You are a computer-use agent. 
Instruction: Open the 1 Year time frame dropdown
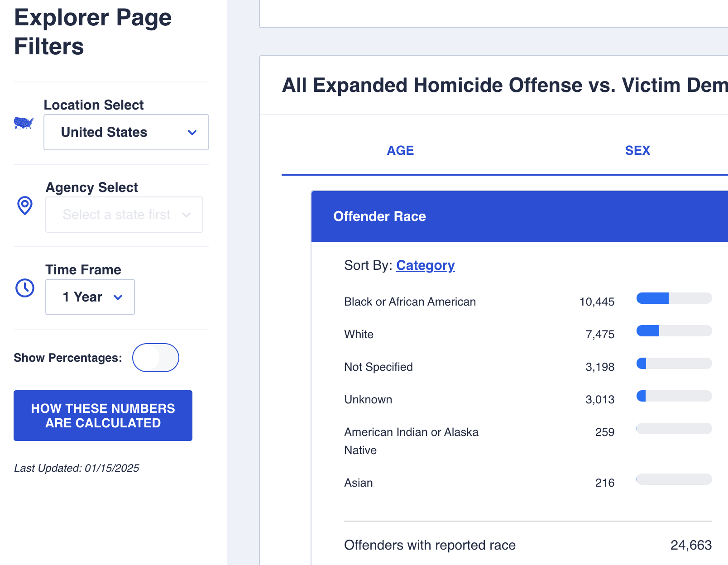point(90,297)
